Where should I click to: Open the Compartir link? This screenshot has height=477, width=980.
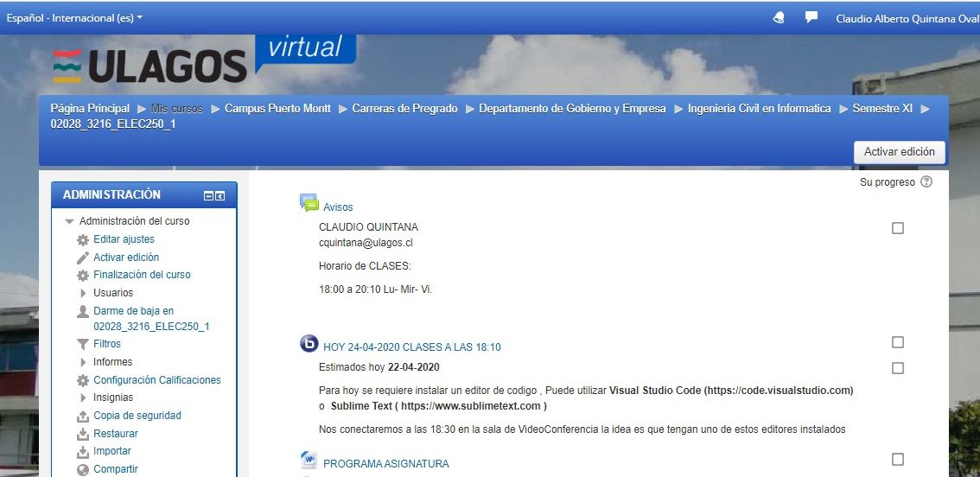point(116,469)
